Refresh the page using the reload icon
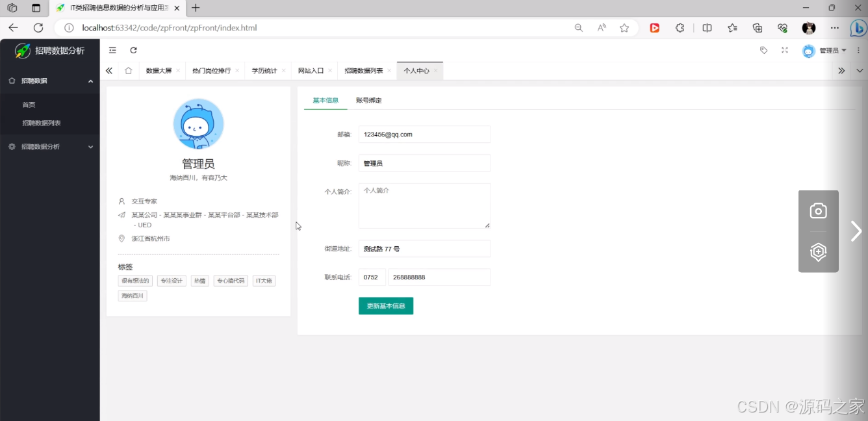 [133, 50]
